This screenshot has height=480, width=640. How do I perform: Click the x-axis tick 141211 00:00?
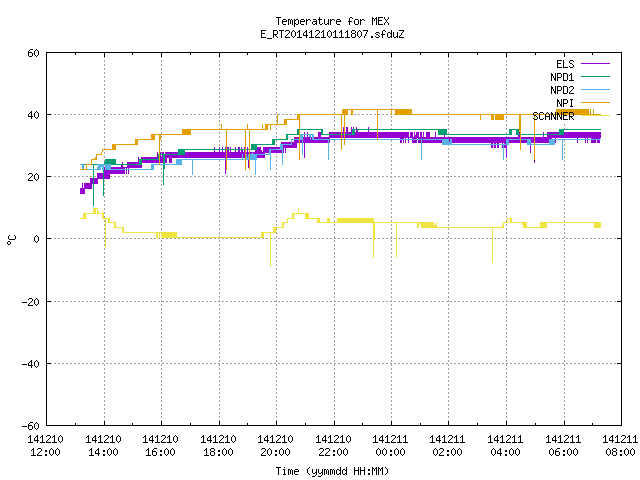click(x=391, y=445)
